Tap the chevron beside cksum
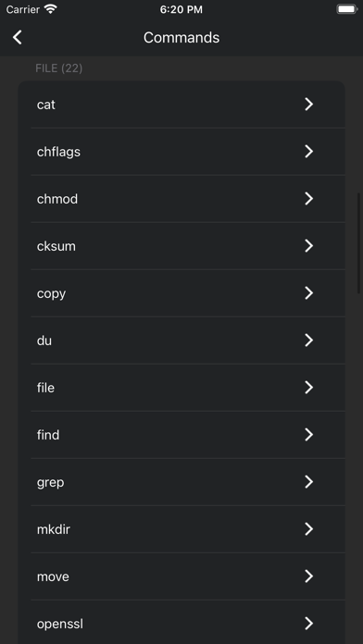The image size is (363, 644). [x=308, y=246]
